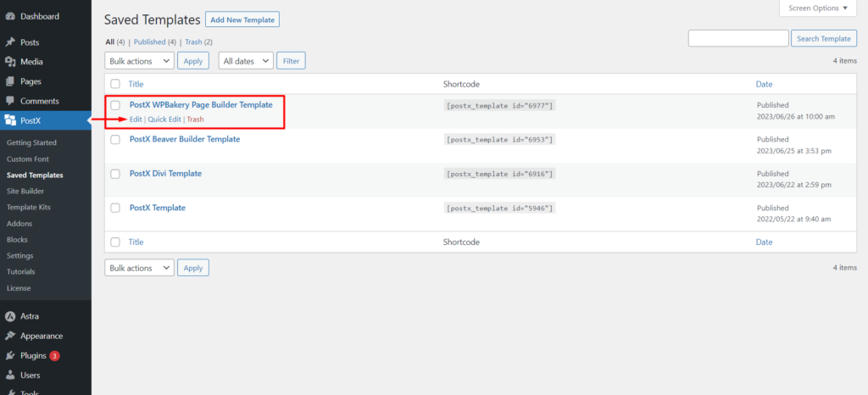Click the Plugins plug icon
868x395 pixels.
coord(10,356)
